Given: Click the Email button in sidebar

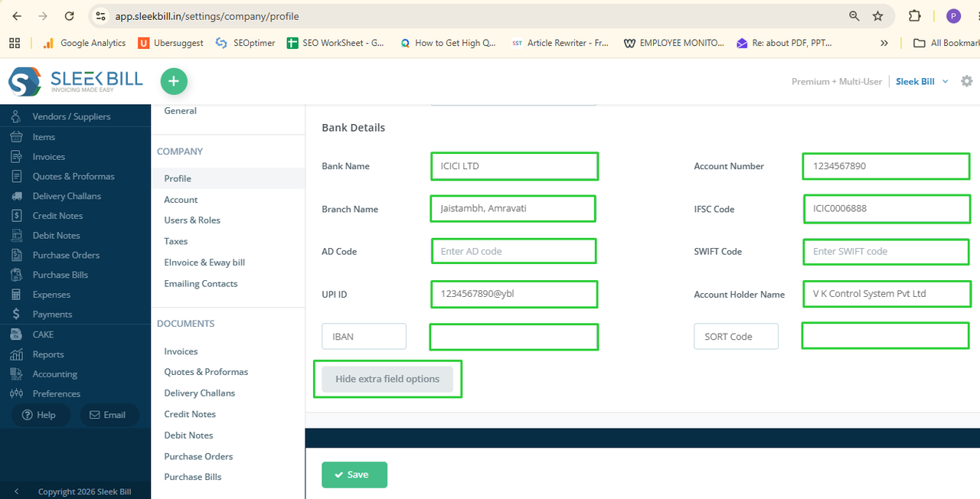Looking at the screenshot, I should pyautogui.click(x=108, y=415).
